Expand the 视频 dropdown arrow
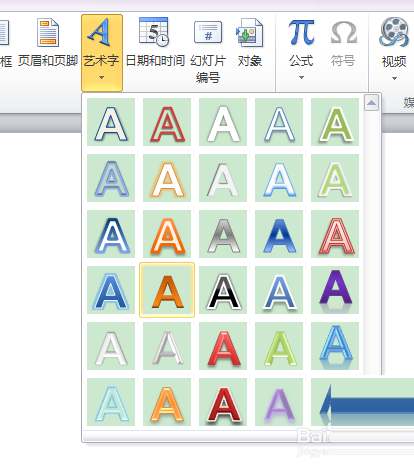 394,79
